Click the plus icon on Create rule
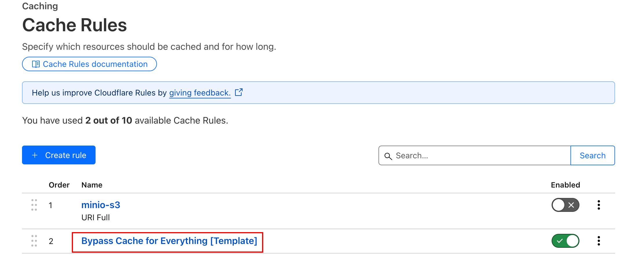Screen dimensions: 644x279 pos(35,155)
